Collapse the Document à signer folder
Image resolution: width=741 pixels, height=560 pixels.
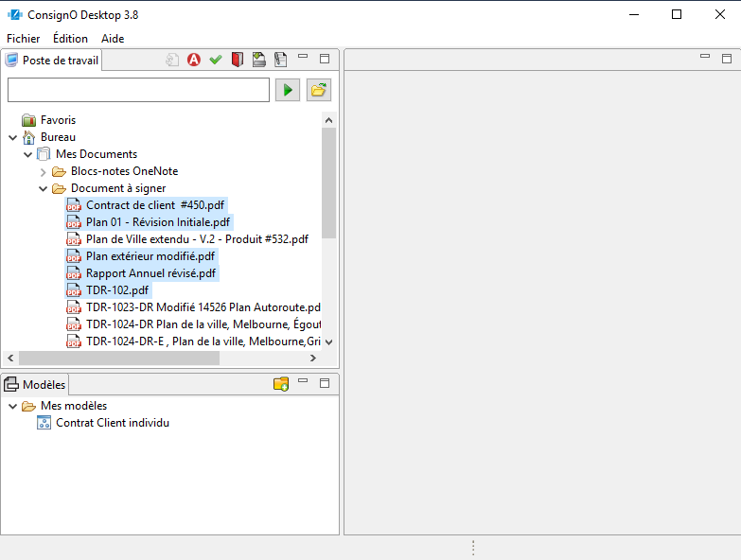pos(43,188)
